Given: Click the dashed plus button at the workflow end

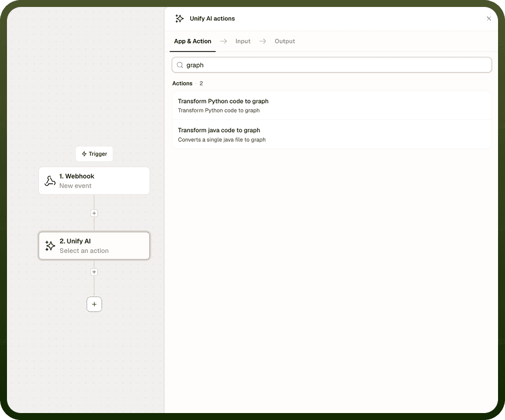Looking at the screenshot, I should (94, 304).
